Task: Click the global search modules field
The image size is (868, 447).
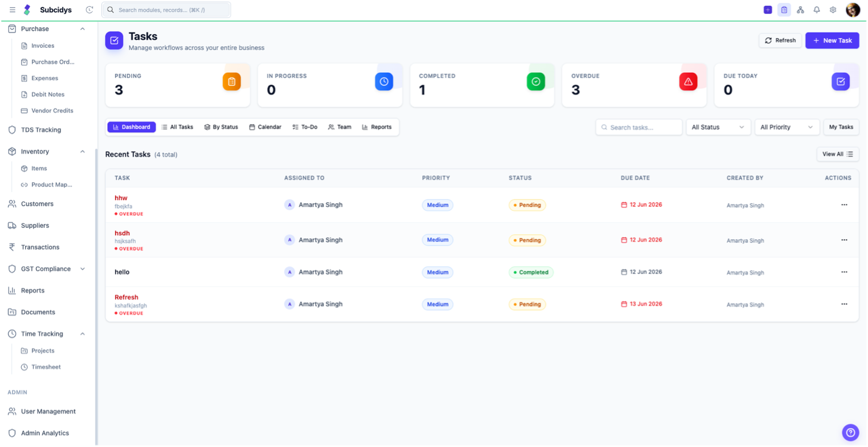Action: coord(166,10)
